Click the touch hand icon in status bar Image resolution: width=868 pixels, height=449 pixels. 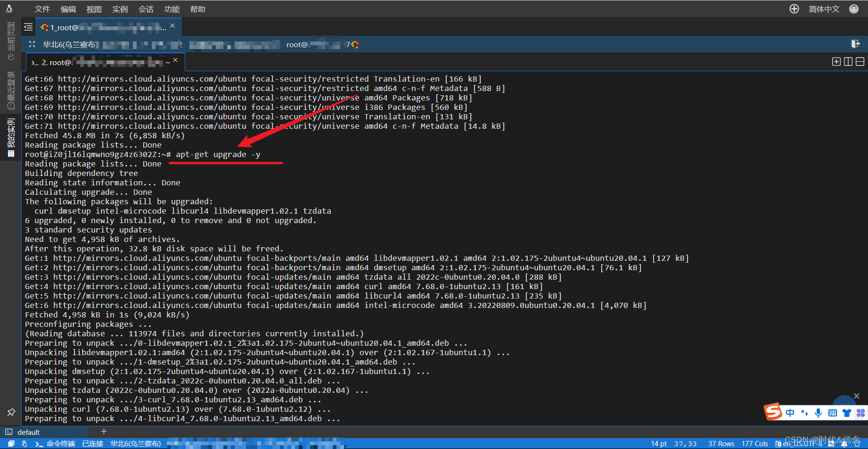click(x=25, y=443)
